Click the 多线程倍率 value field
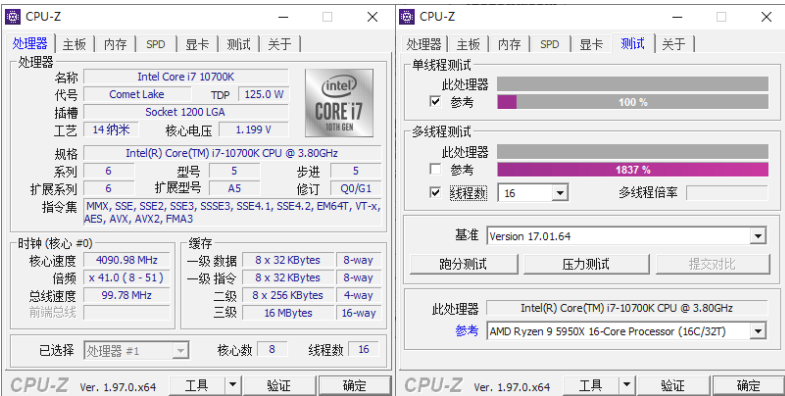 click(726, 193)
